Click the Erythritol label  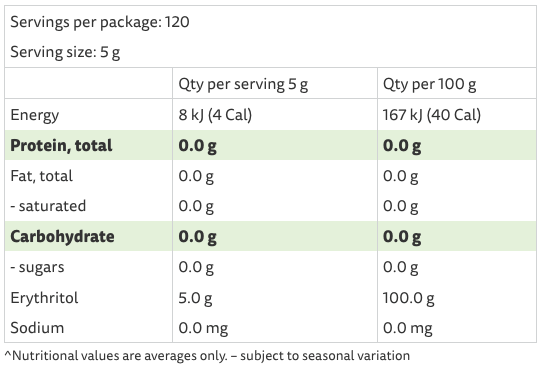click(44, 298)
